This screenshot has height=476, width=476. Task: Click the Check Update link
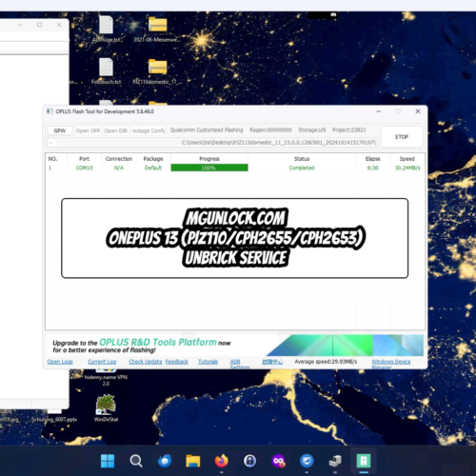tap(146, 362)
